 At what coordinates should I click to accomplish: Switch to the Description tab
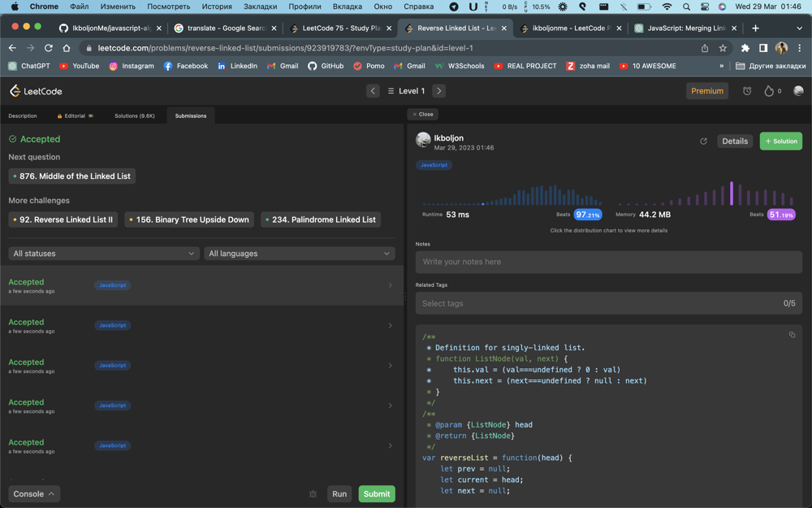22,115
